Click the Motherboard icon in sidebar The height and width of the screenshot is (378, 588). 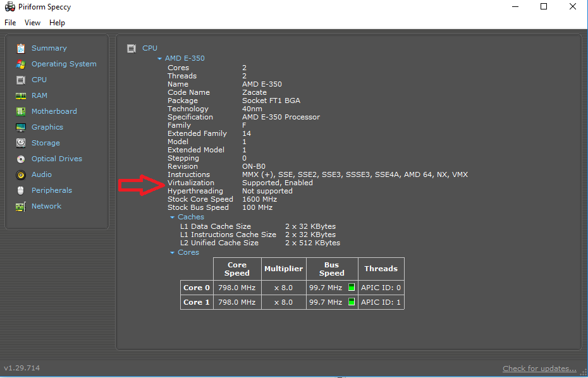click(x=21, y=111)
